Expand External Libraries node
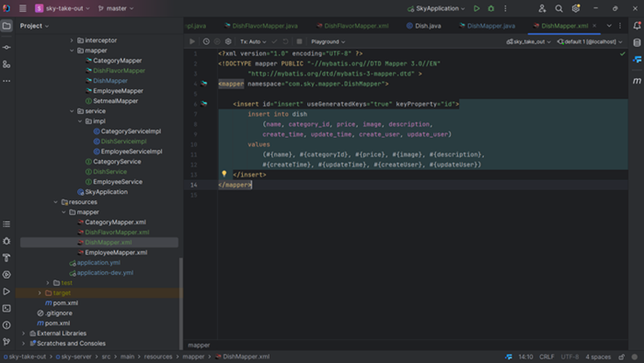The height and width of the screenshot is (363, 644). 23,334
